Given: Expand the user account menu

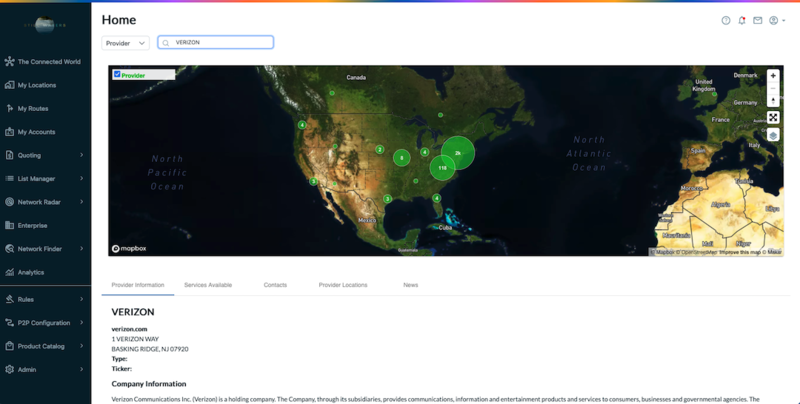Looking at the screenshot, I should (x=776, y=20).
